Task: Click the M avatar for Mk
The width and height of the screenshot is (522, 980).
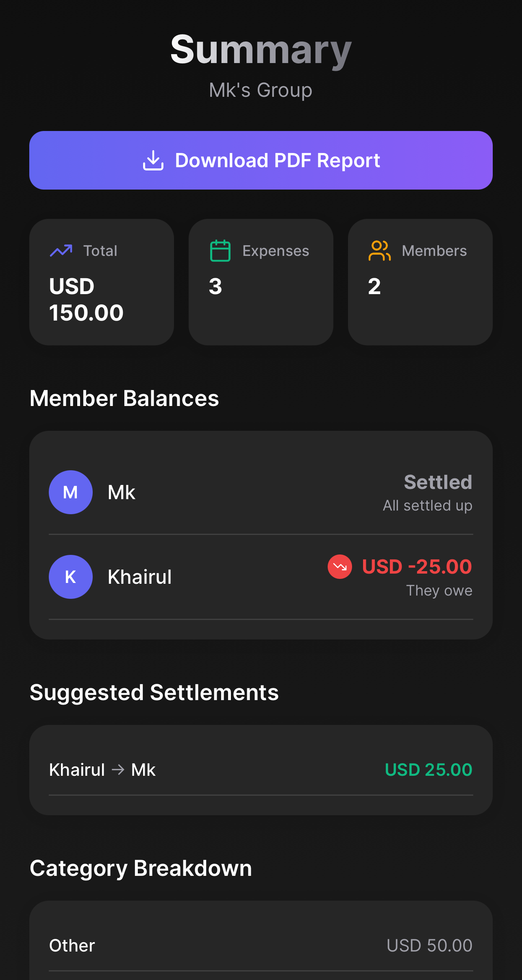Action: point(71,492)
